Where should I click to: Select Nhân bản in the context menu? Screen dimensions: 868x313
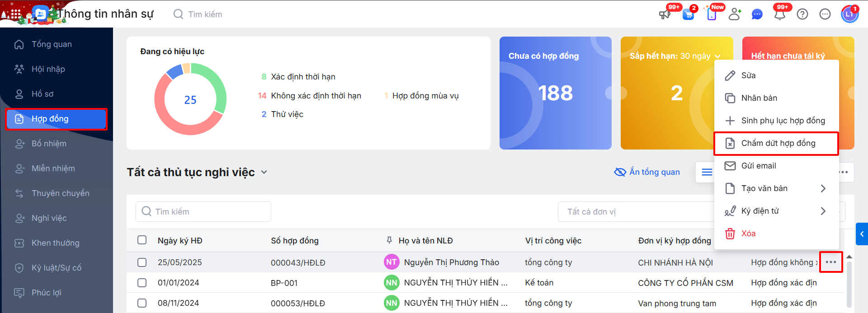click(x=759, y=98)
